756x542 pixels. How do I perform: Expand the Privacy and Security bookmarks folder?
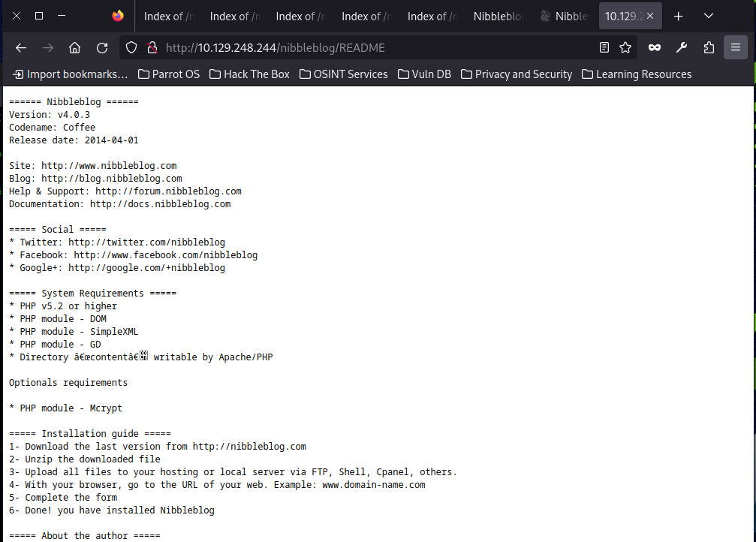[517, 74]
